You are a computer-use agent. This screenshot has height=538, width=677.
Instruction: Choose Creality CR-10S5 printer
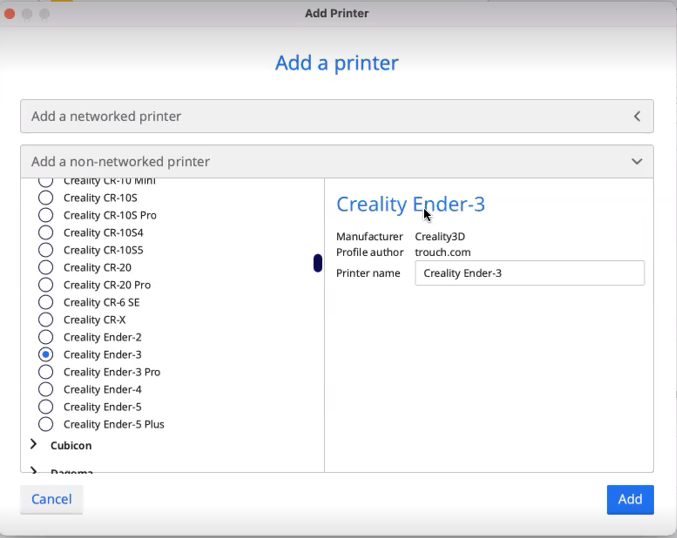[x=45, y=250]
